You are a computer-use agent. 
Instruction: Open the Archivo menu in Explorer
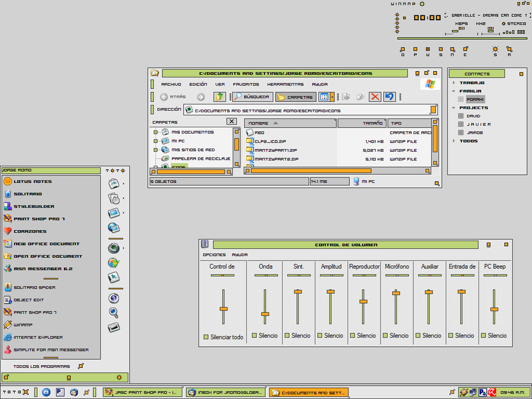tap(171, 84)
